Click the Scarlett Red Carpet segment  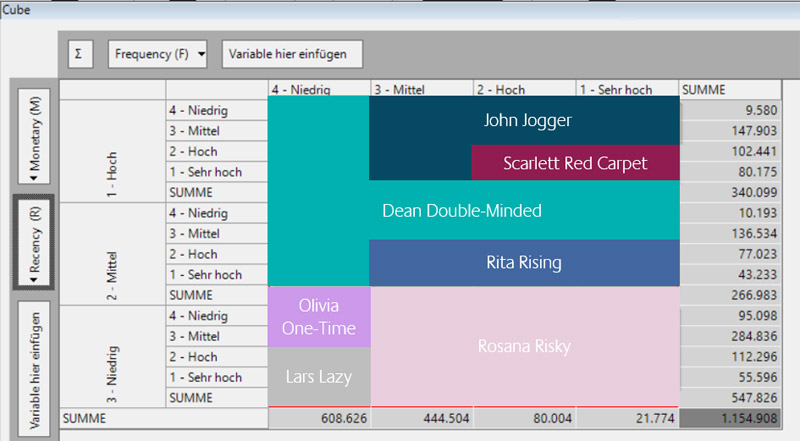click(575, 163)
